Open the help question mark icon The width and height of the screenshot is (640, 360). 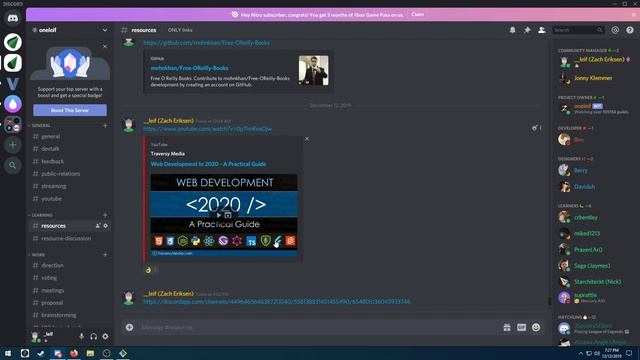point(630,30)
